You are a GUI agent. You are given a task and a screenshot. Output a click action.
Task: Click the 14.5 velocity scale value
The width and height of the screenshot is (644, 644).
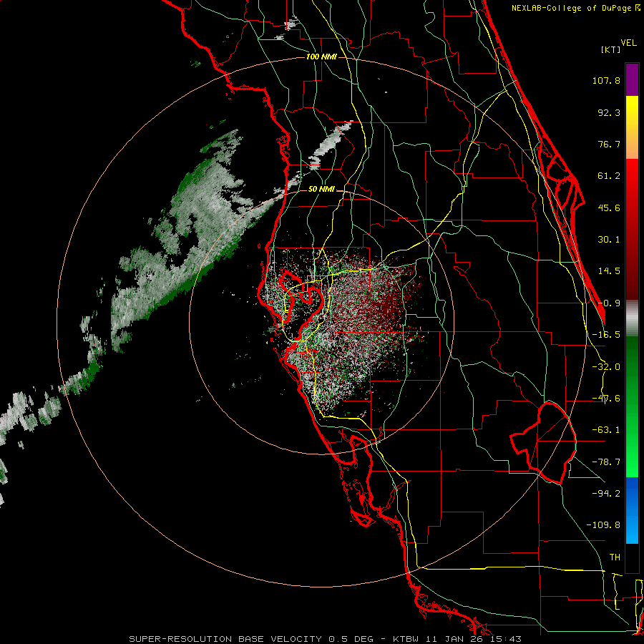(x=609, y=271)
